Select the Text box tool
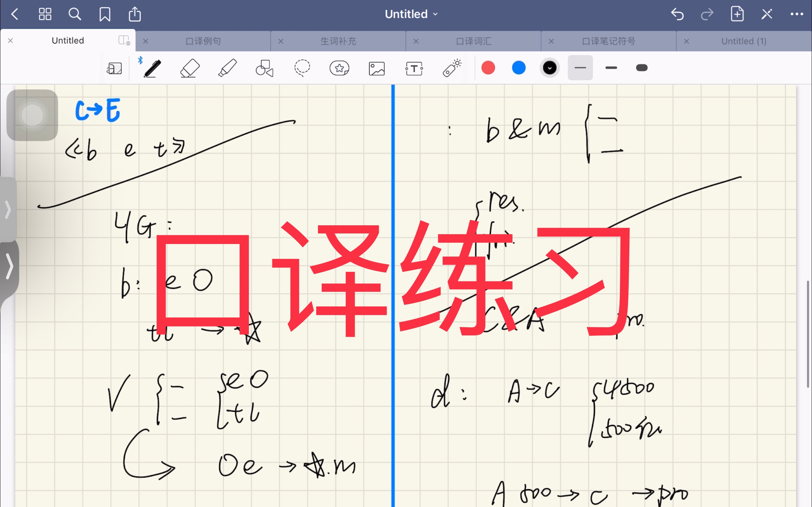 (413, 68)
